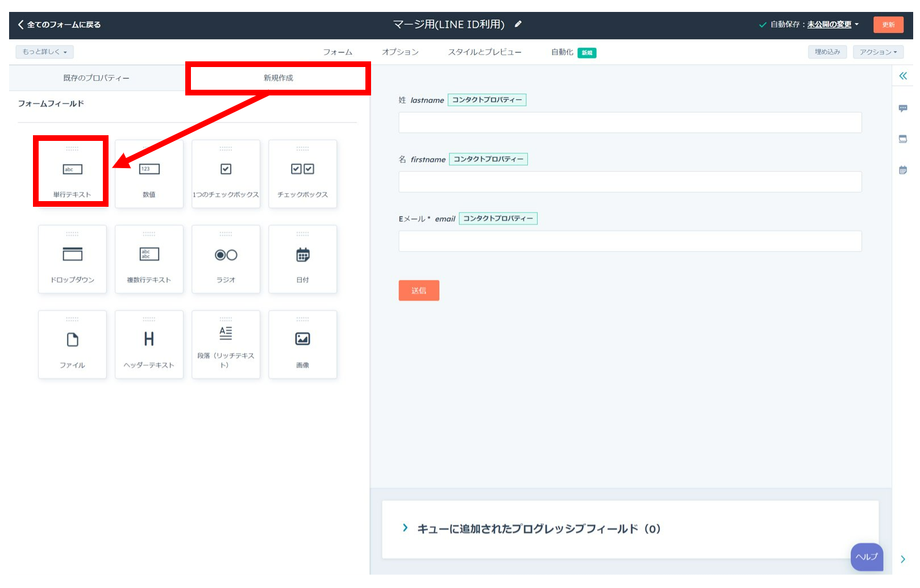Switch to the 既存のプロパティー tab
The image size is (920, 588).
point(97,78)
